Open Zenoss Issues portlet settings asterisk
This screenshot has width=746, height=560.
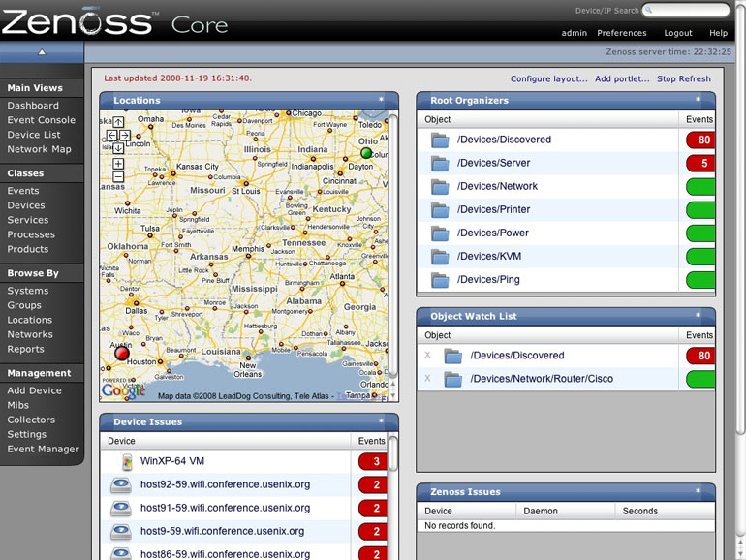click(x=698, y=490)
